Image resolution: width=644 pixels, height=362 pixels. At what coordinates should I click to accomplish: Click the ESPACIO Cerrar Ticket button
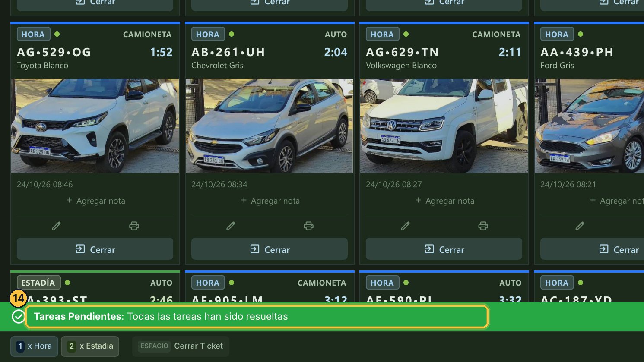[181, 346]
